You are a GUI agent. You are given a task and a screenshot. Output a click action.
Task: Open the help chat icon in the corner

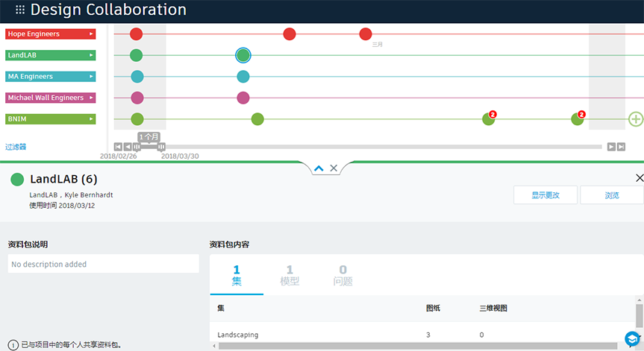point(632,338)
